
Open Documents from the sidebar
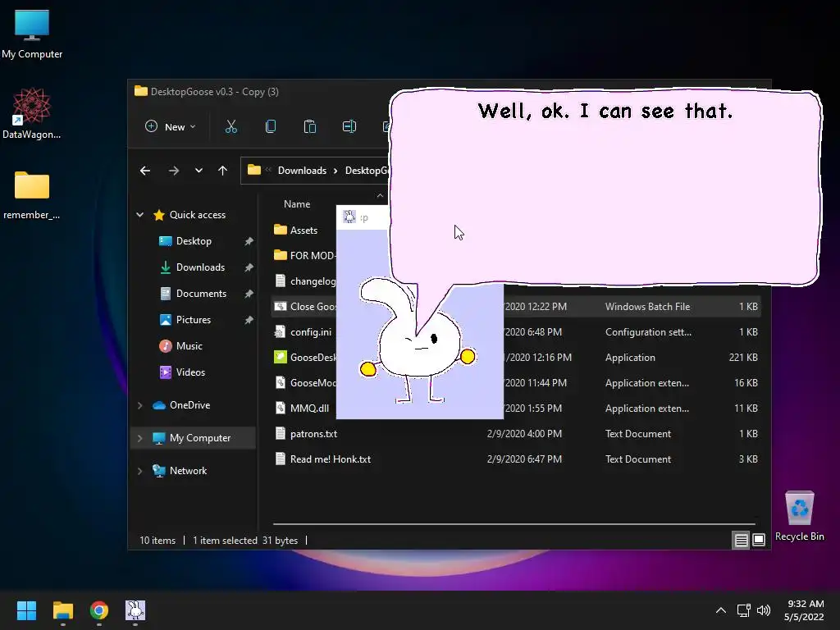[x=202, y=294]
